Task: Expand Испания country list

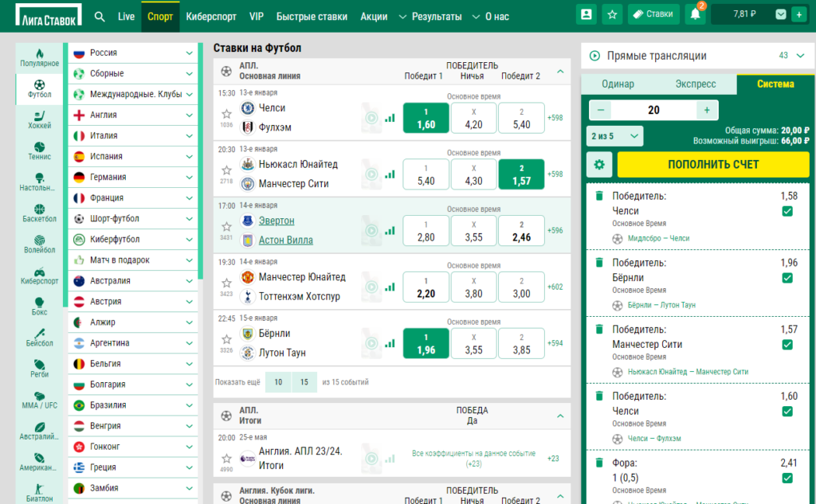Action: [x=133, y=157]
